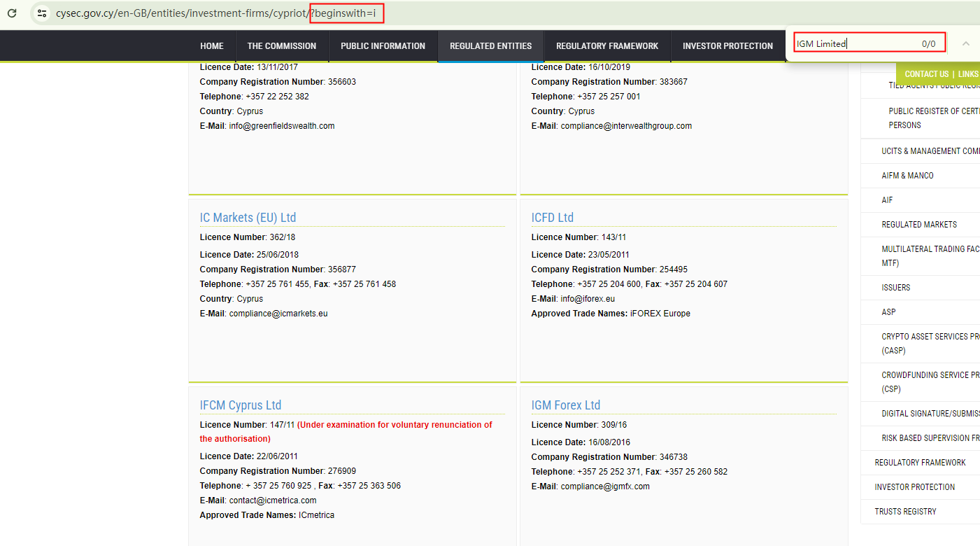Open Issuers in the right sidebar

pos(895,288)
